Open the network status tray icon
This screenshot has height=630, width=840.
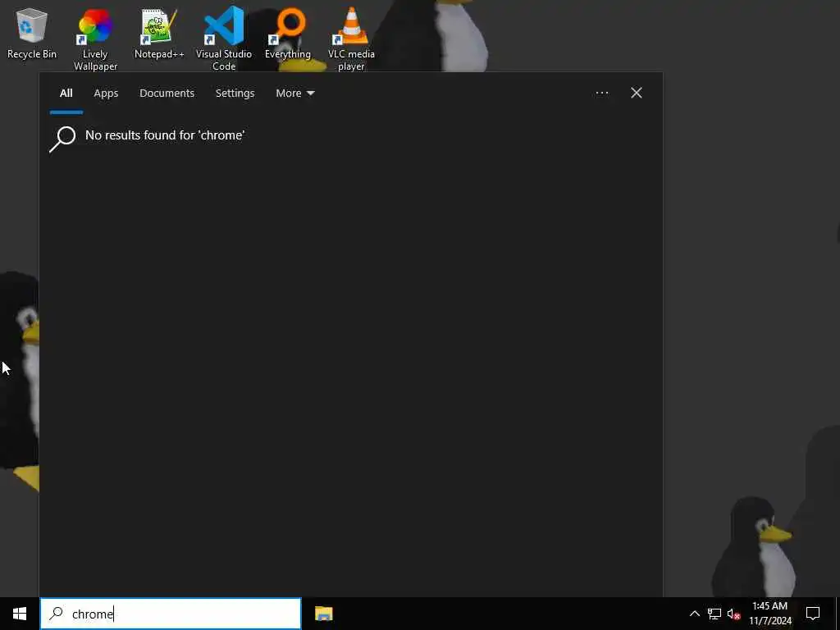[714, 614]
